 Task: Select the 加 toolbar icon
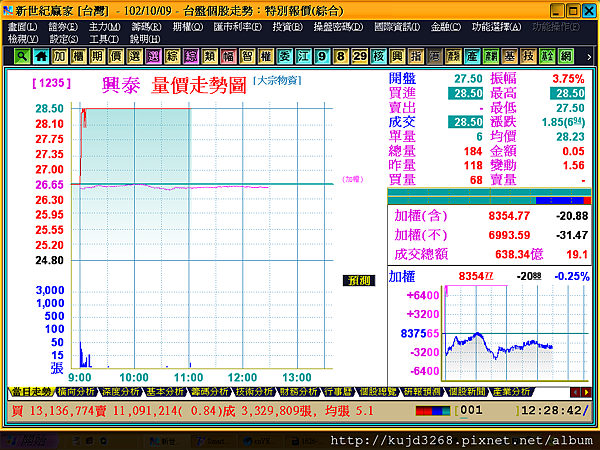[x=59, y=56]
